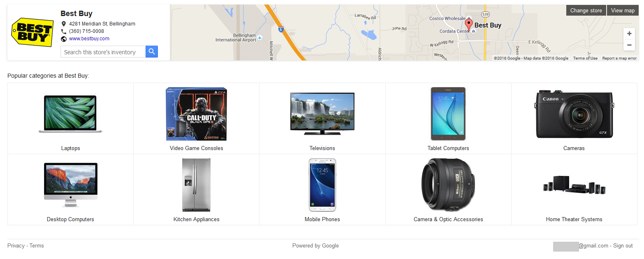Open the Kitchen Appliances category

coord(197,190)
